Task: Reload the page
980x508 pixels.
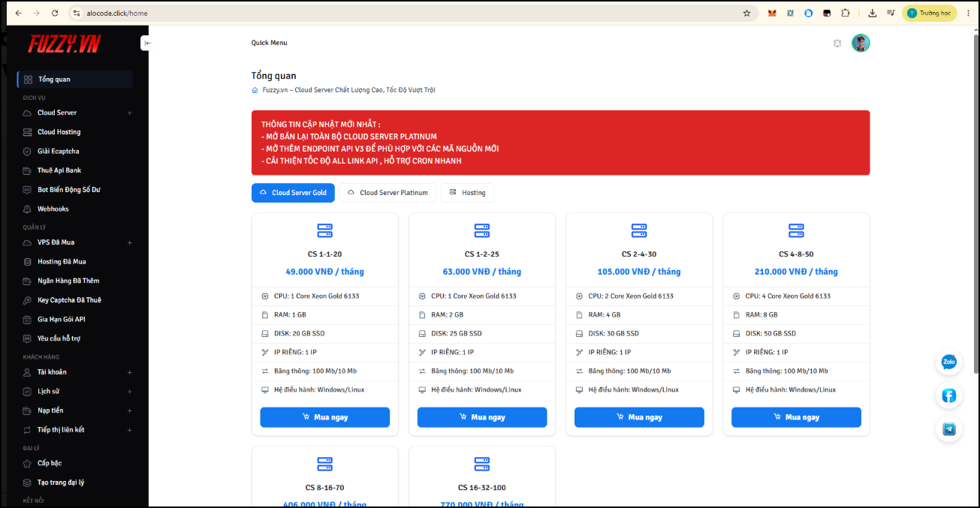Action: point(55,13)
